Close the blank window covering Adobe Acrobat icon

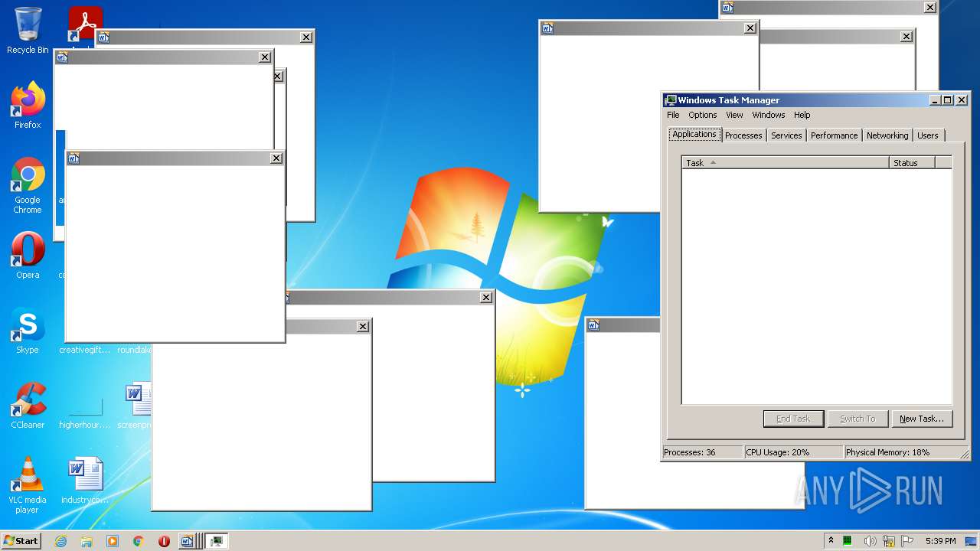(306, 37)
